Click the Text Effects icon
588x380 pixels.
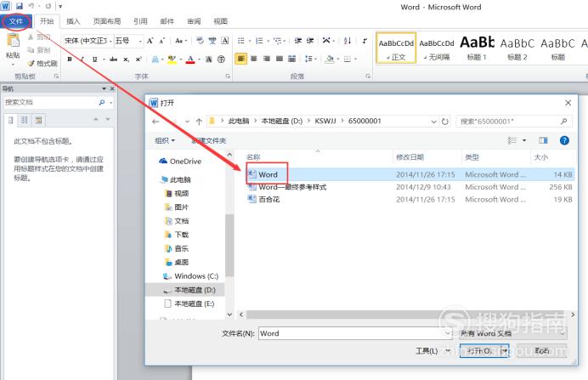[155, 59]
